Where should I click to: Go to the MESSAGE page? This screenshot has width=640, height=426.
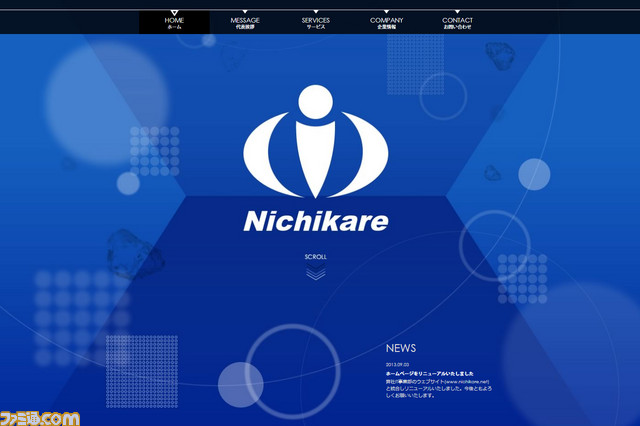tap(245, 23)
